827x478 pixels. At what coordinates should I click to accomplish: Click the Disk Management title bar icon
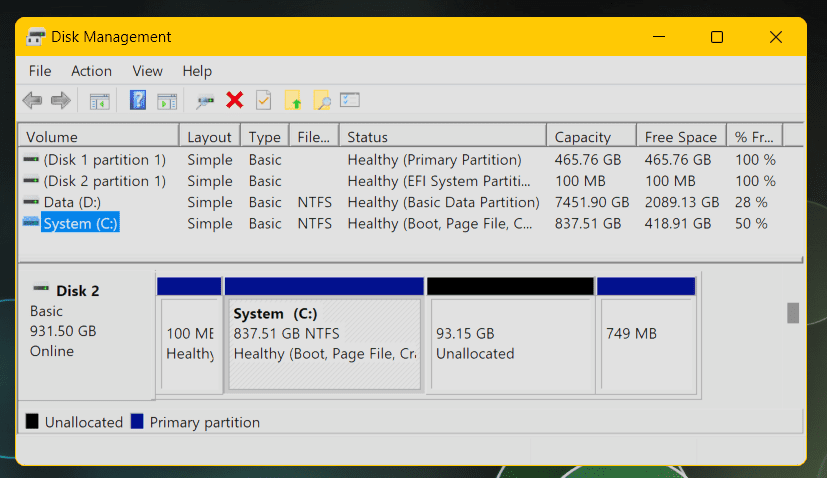point(35,37)
